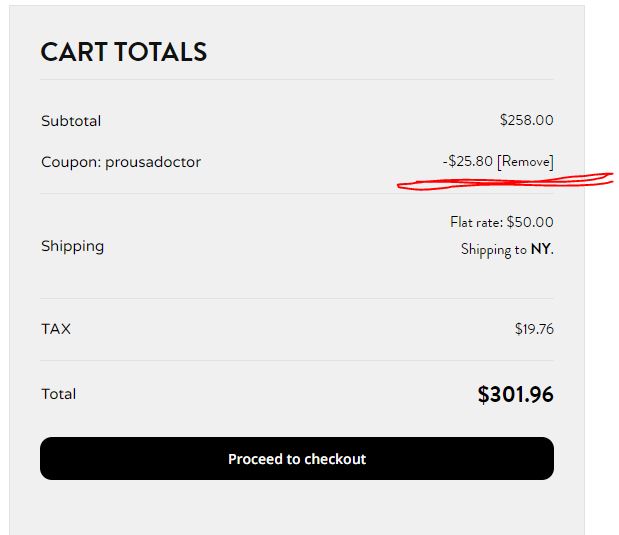The width and height of the screenshot is (619, 535).
Task: Click the Proceed to checkout button
Action: (x=297, y=458)
